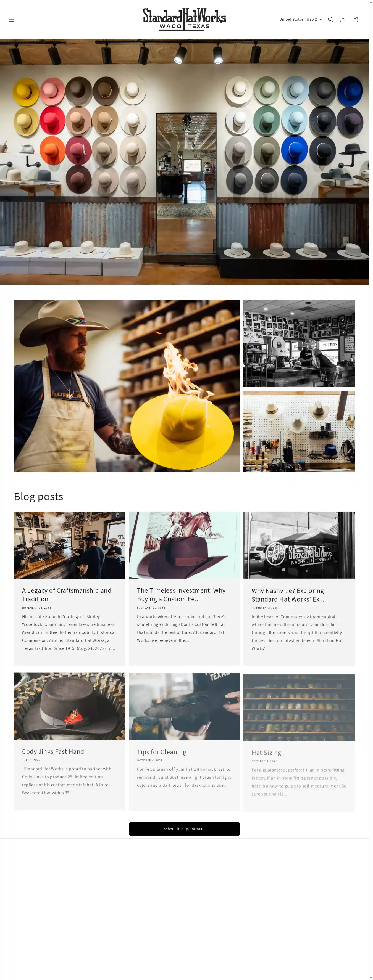Open the account login icon
Screen dimensions: 373x980
pos(343,19)
